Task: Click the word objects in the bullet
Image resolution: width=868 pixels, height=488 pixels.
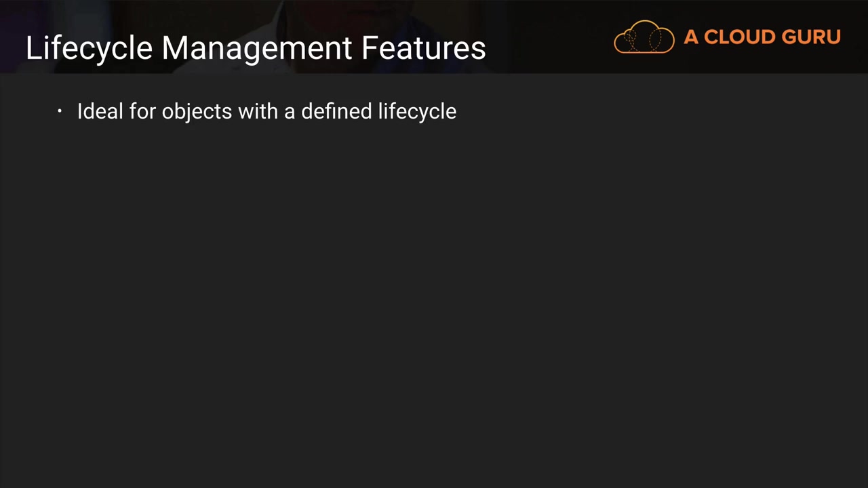Action: tap(197, 111)
